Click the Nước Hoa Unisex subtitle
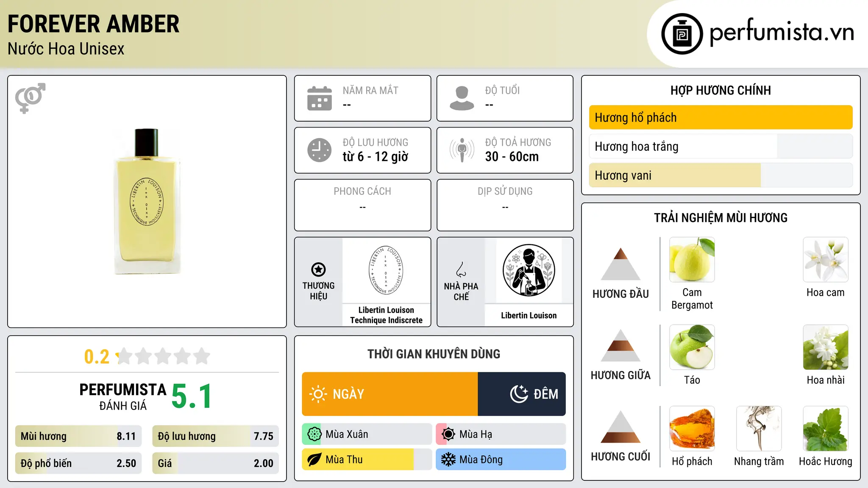 (66, 49)
